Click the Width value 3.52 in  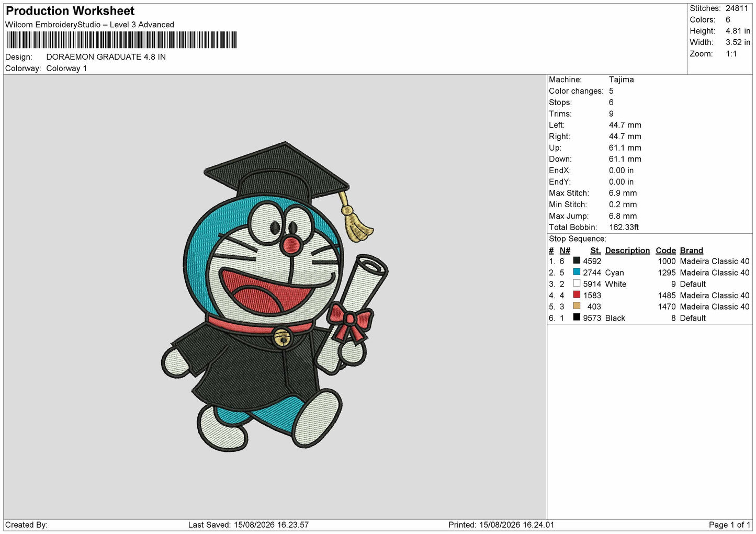[x=738, y=42]
